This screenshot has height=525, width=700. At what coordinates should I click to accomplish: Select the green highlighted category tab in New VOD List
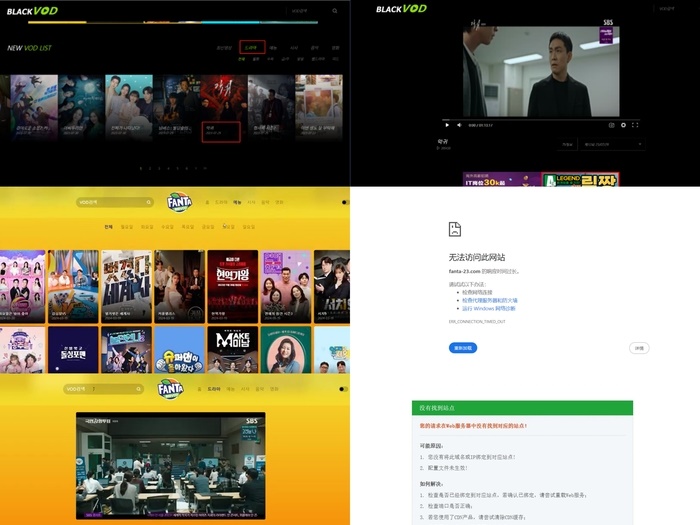click(252, 47)
